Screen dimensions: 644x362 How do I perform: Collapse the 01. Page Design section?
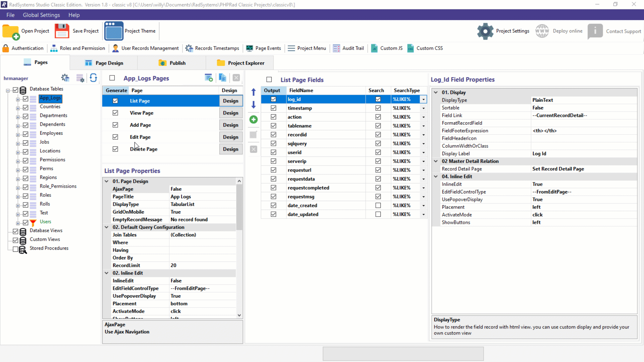pos(106,181)
